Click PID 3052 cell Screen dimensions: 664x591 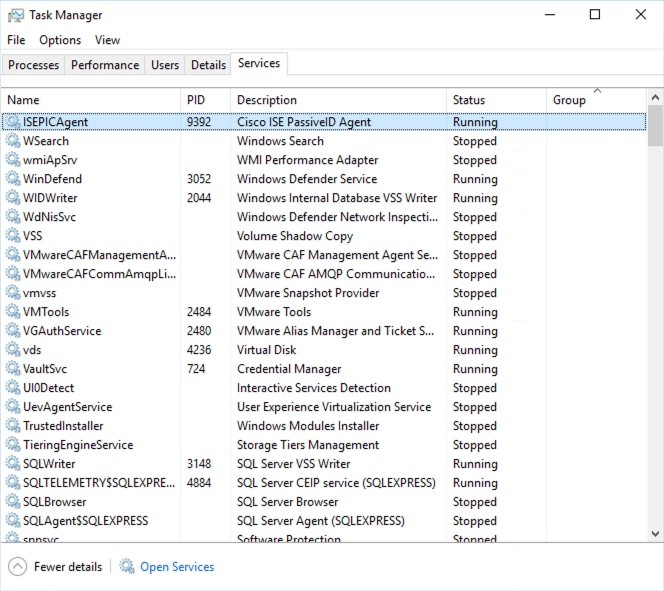tap(199, 179)
